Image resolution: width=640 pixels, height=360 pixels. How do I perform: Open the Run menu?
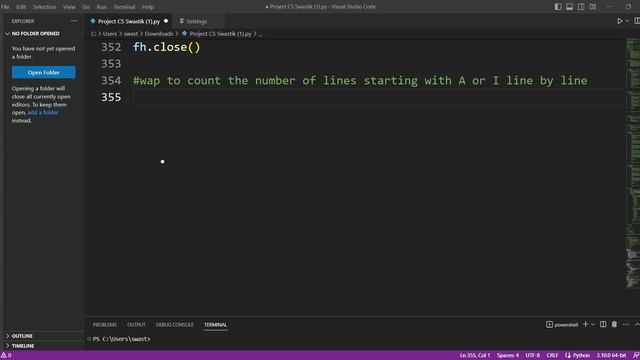click(x=101, y=7)
